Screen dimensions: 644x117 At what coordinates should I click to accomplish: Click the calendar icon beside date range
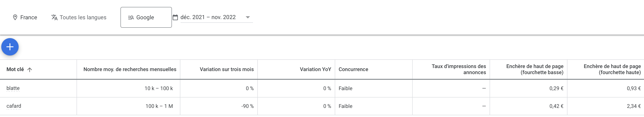click(x=175, y=17)
